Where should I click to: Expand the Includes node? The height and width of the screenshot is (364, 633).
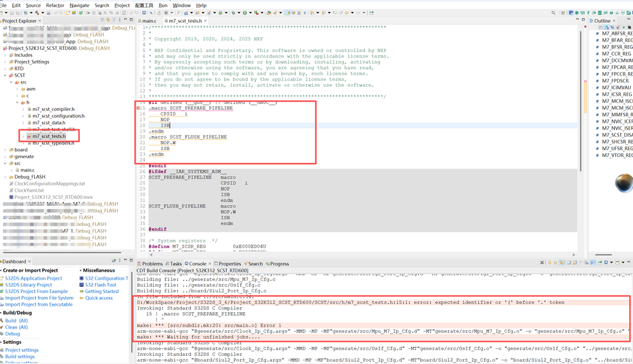click(x=5, y=55)
